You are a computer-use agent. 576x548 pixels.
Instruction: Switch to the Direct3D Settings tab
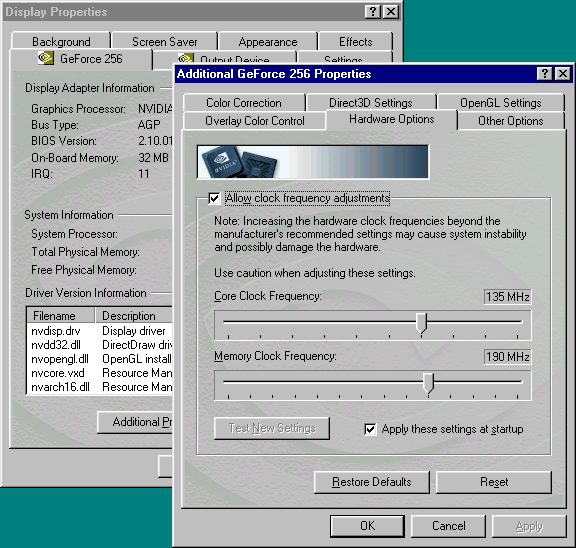click(371, 103)
